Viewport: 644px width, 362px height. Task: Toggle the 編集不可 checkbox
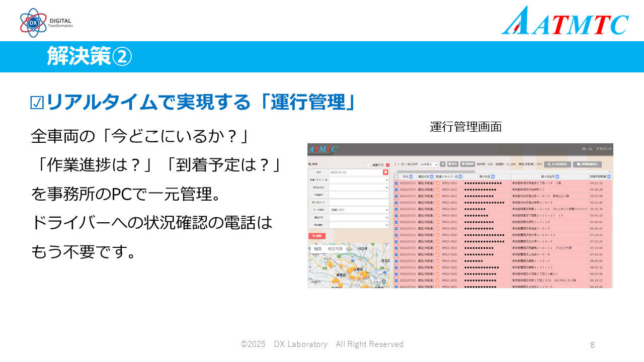[x=369, y=164]
